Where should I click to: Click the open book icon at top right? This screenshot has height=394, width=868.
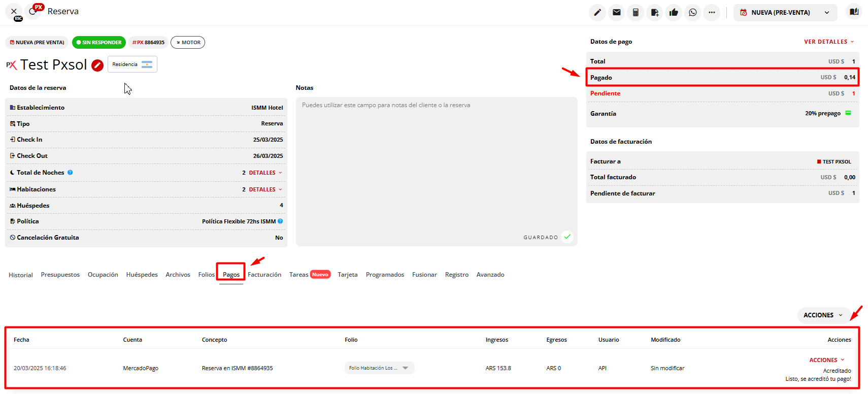[854, 12]
